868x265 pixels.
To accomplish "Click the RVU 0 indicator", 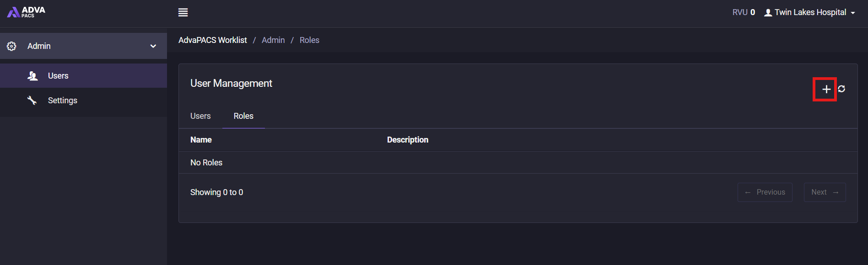I will pyautogui.click(x=744, y=12).
